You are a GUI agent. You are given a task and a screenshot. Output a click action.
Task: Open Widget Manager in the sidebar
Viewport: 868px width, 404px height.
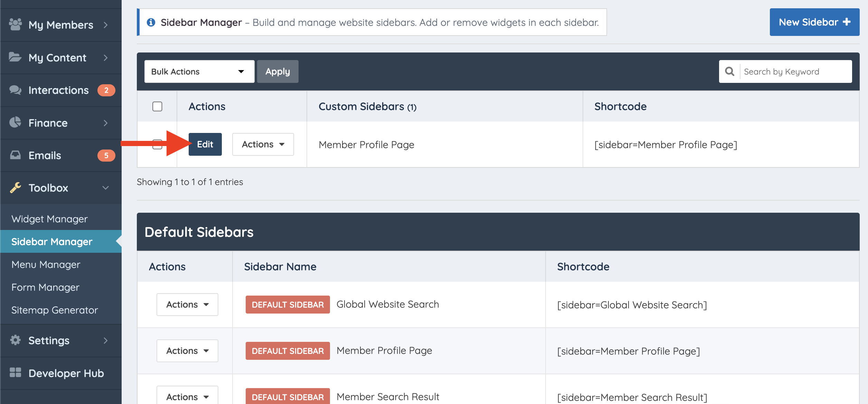point(49,219)
